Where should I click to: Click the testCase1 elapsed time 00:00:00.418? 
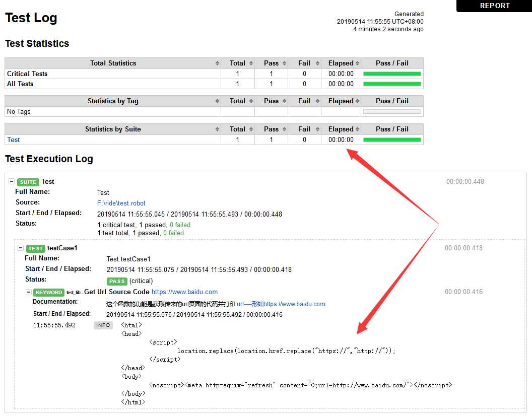464,248
